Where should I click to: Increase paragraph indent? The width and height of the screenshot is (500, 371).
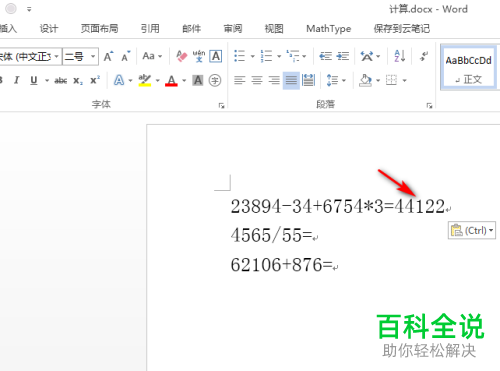pos(343,56)
